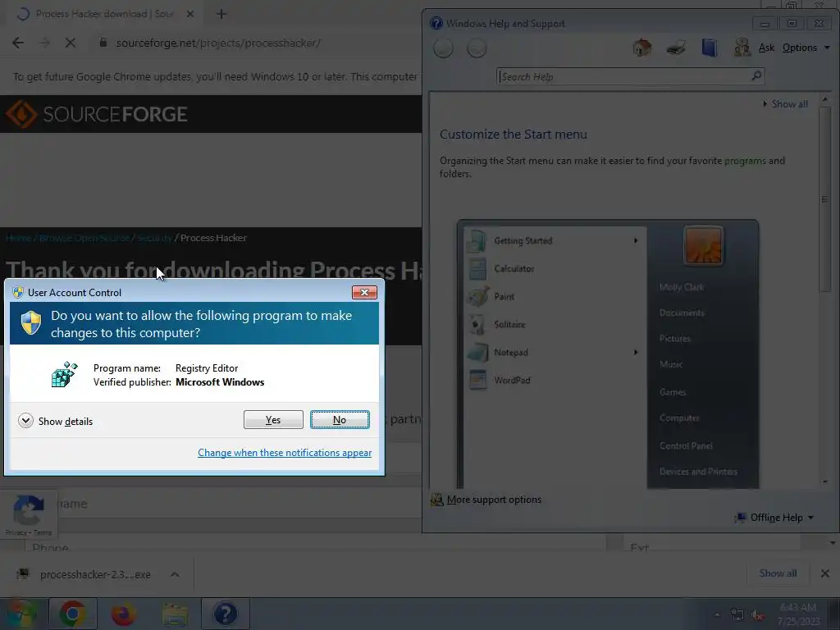Go back in Chrome browser
The width and height of the screenshot is (840, 630).
click(x=18, y=43)
